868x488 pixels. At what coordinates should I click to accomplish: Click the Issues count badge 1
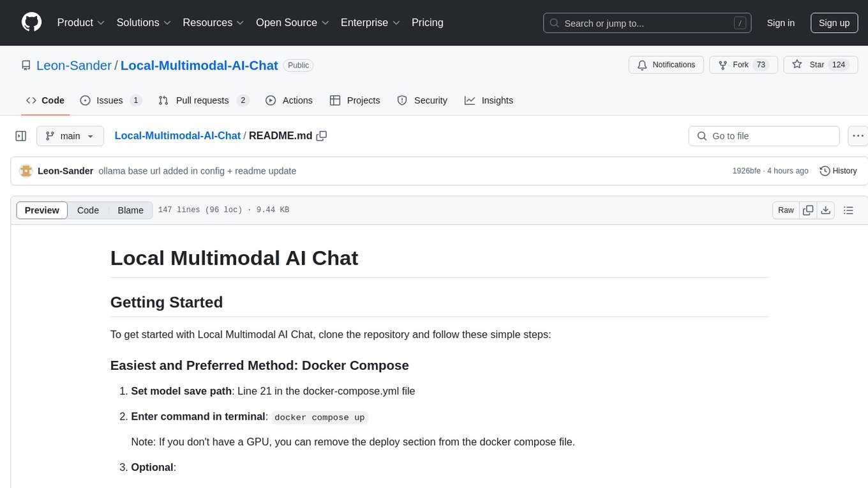[135, 100]
